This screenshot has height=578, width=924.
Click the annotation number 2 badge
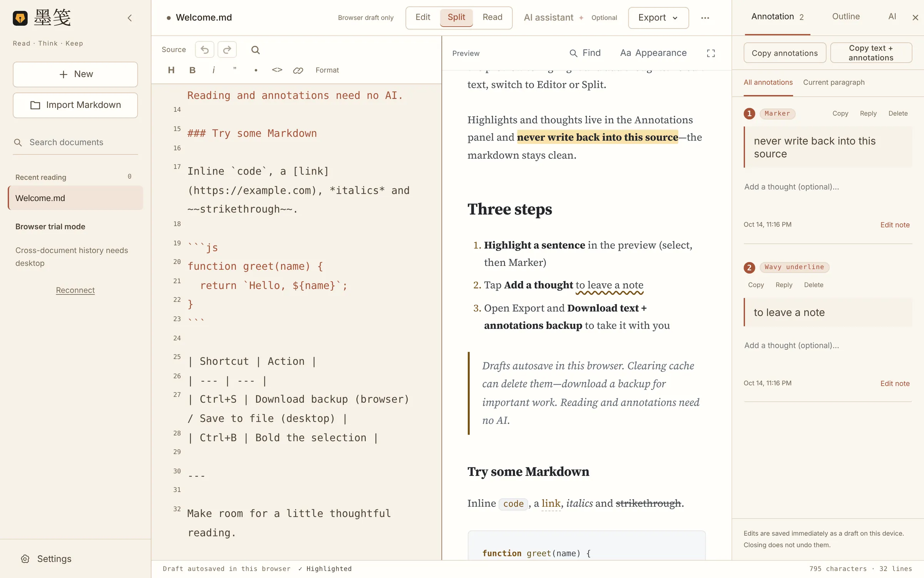[x=749, y=267]
